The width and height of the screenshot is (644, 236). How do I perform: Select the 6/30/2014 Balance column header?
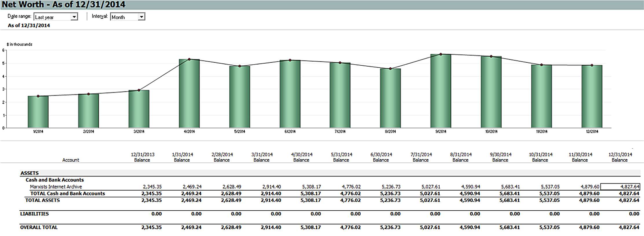point(381,157)
